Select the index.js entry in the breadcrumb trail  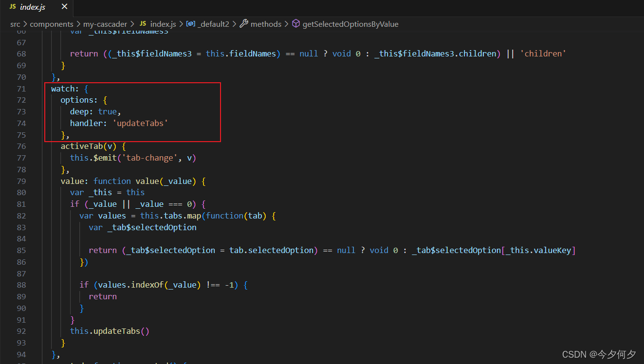tap(164, 24)
